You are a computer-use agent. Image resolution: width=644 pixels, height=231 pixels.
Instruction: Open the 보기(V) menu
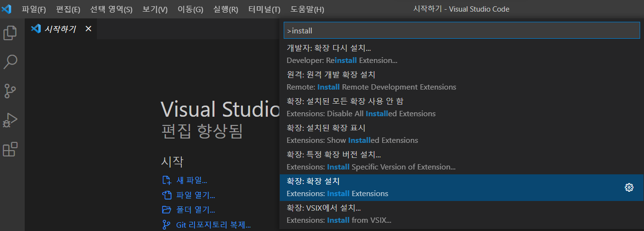point(155,9)
